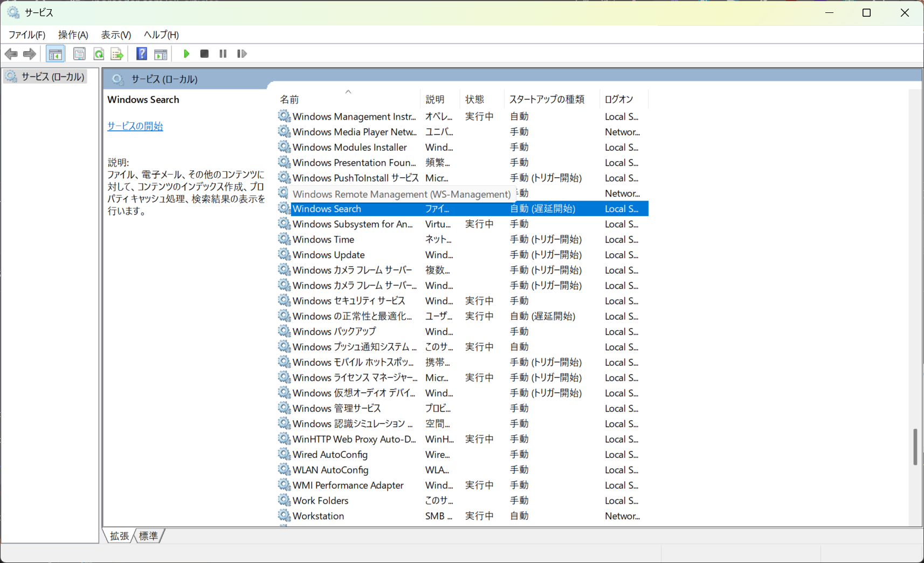Viewport: 924px width, 563px height.
Task: Select WinHTTP Web Proxy Auto-D... service
Action: pos(463,439)
